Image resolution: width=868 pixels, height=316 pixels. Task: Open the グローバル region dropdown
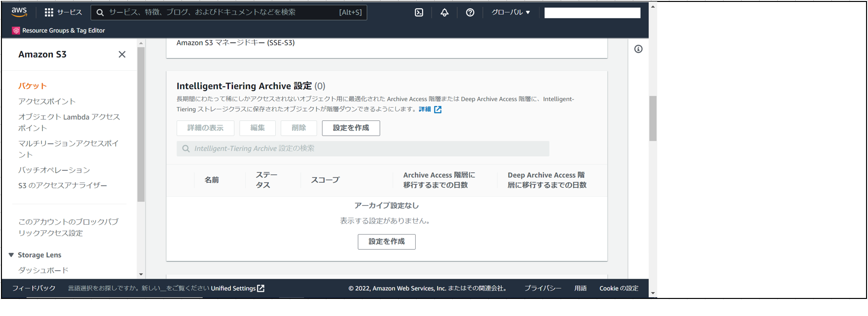pos(510,12)
